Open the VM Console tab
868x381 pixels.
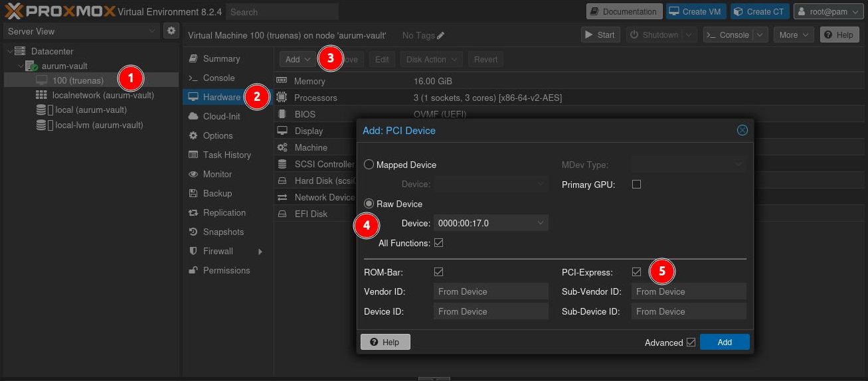pos(227,78)
